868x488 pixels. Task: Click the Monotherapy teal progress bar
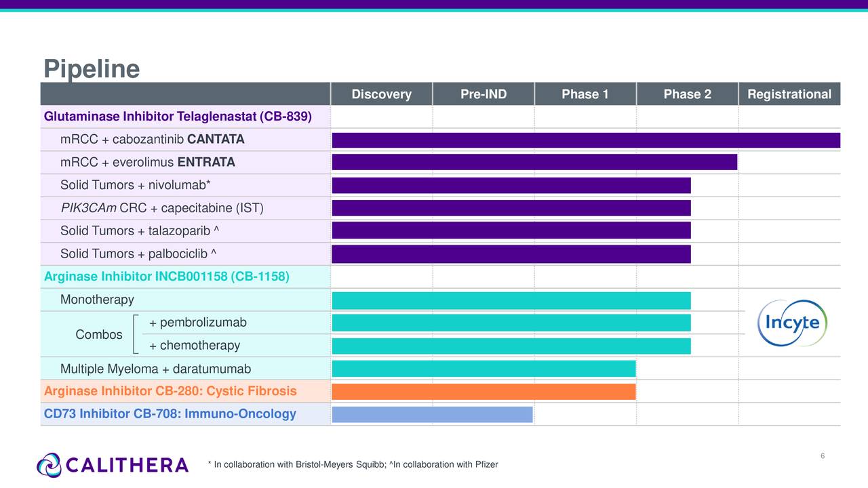click(x=511, y=300)
